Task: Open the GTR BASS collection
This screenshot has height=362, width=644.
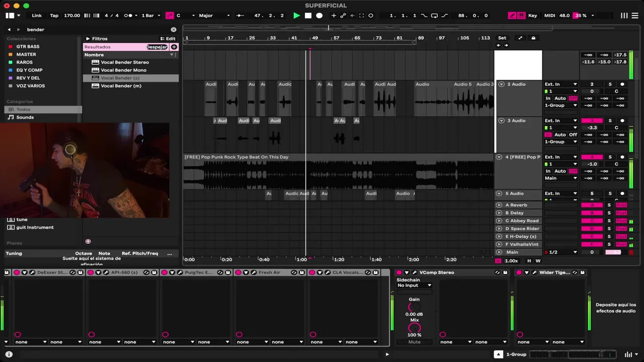Action: pos(28,47)
